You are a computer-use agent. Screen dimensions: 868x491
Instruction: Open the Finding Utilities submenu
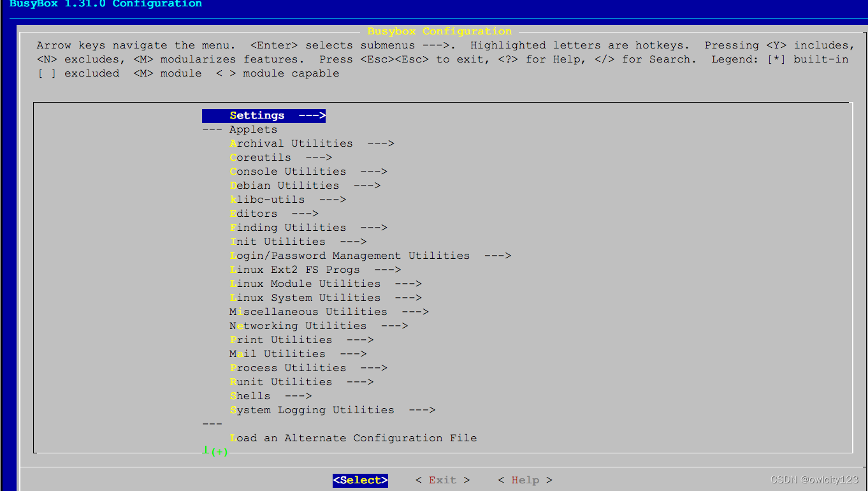(287, 227)
